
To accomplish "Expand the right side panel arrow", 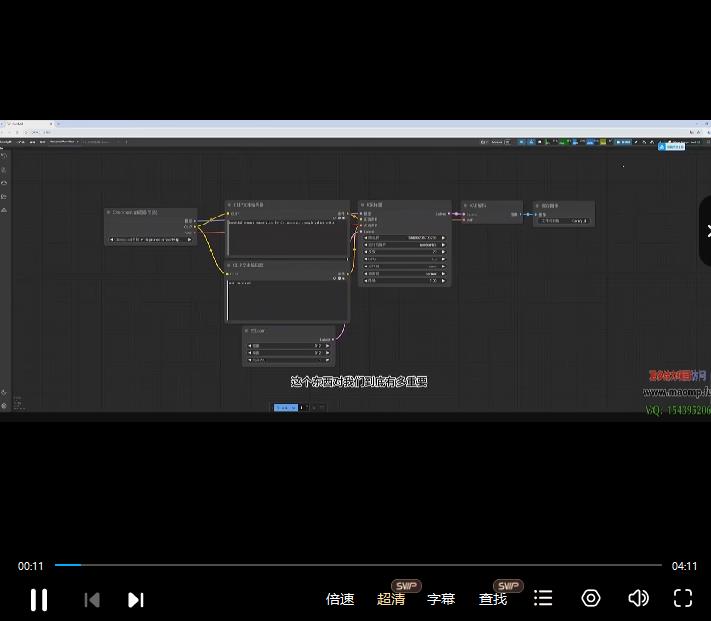I will coord(705,231).
